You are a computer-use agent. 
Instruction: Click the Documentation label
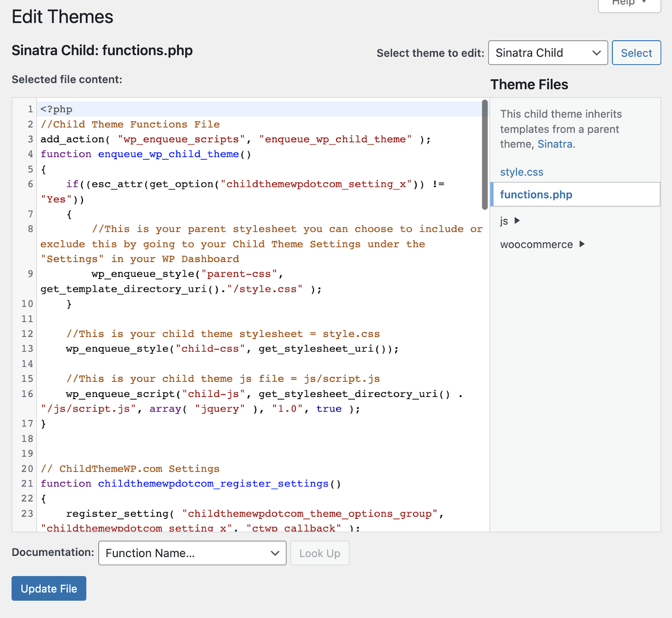point(53,552)
